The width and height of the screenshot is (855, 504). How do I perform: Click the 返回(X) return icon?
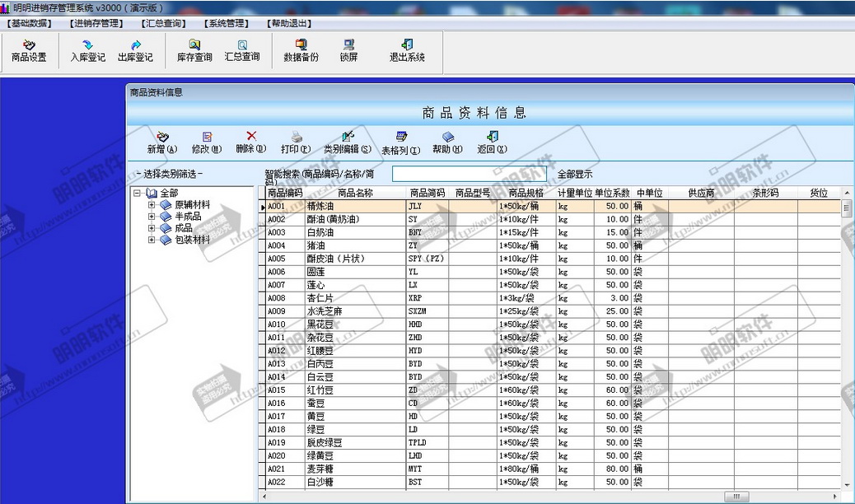[x=493, y=142]
